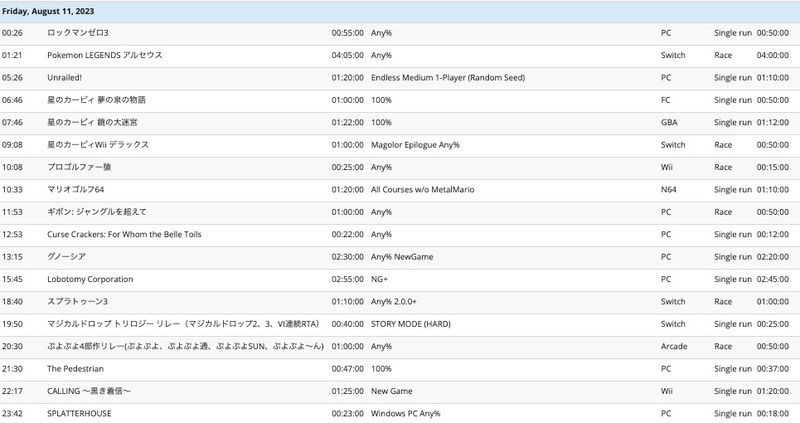
Task: Click the 01:12:00 estimate cell
Action: tap(772, 122)
